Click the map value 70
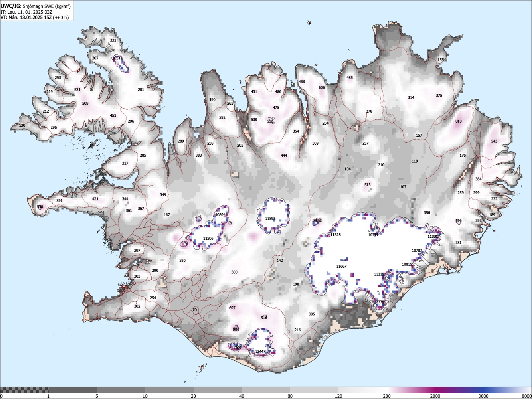This screenshot has height=399, width=532. (x=195, y=310)
